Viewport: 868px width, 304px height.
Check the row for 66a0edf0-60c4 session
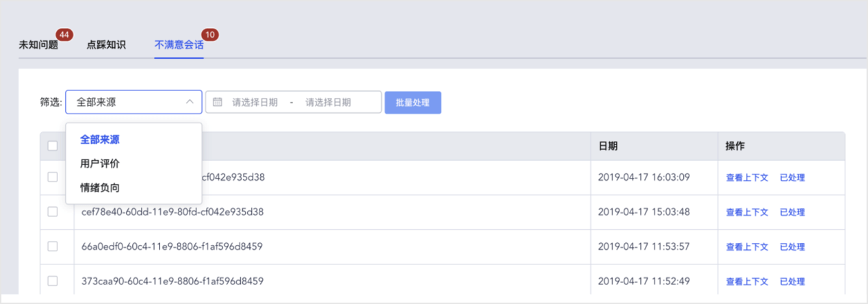tap(53, 246)
